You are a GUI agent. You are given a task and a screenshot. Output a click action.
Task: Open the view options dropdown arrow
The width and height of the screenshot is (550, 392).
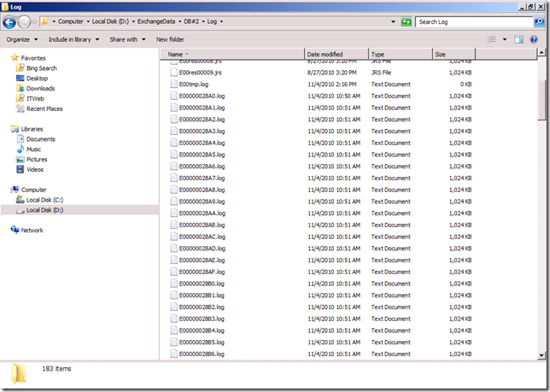coord(505,39)
